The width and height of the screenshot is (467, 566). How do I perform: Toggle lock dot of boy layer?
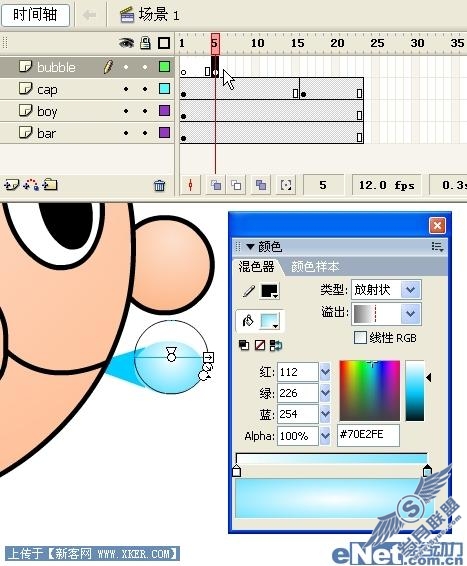(x=145, y=111)
